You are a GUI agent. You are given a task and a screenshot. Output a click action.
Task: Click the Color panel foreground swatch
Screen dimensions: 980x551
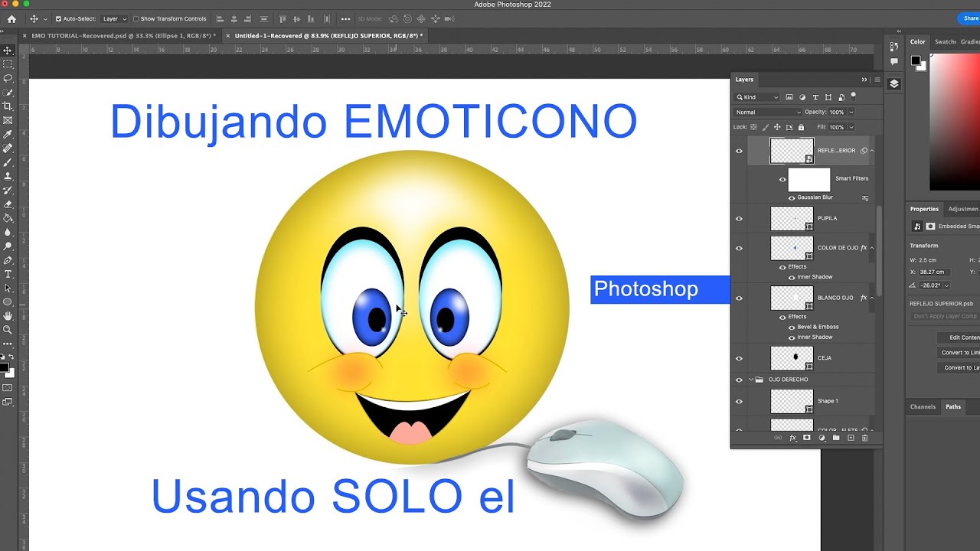915,60
